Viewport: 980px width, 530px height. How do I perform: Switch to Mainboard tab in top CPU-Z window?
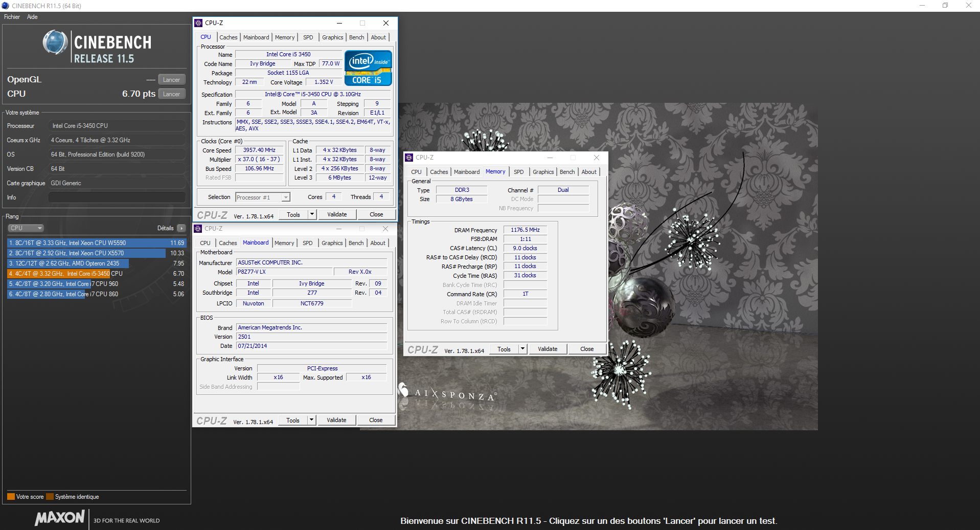[x=256, y=37]
